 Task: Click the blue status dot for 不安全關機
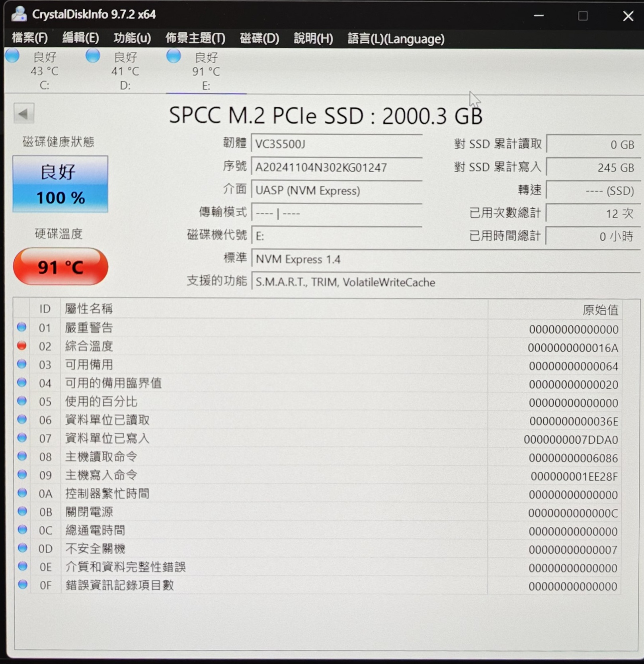pyautogui.click(x=23, y=548)
